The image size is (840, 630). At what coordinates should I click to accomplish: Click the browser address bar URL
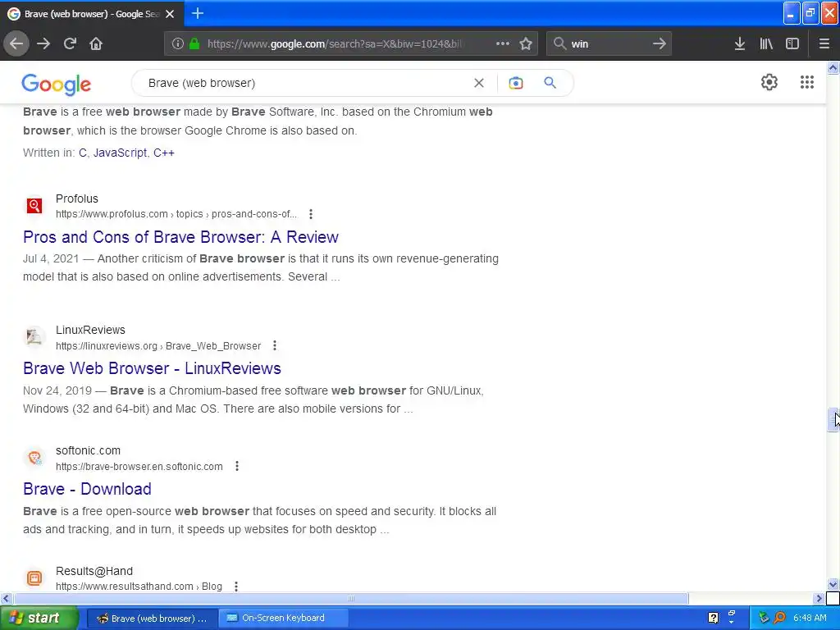coord(335,44)
